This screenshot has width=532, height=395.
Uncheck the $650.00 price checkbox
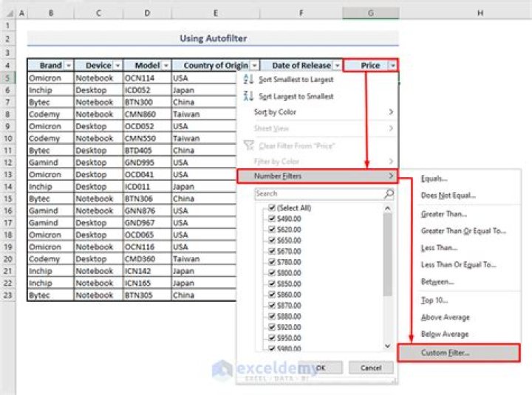pos(271,240)
